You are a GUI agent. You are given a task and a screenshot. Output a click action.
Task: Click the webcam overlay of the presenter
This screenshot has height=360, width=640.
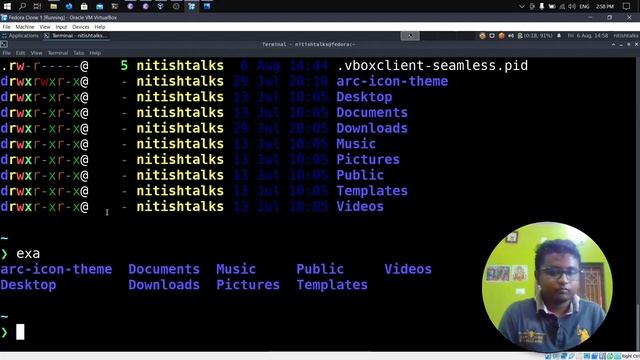[x=547, y=287]
